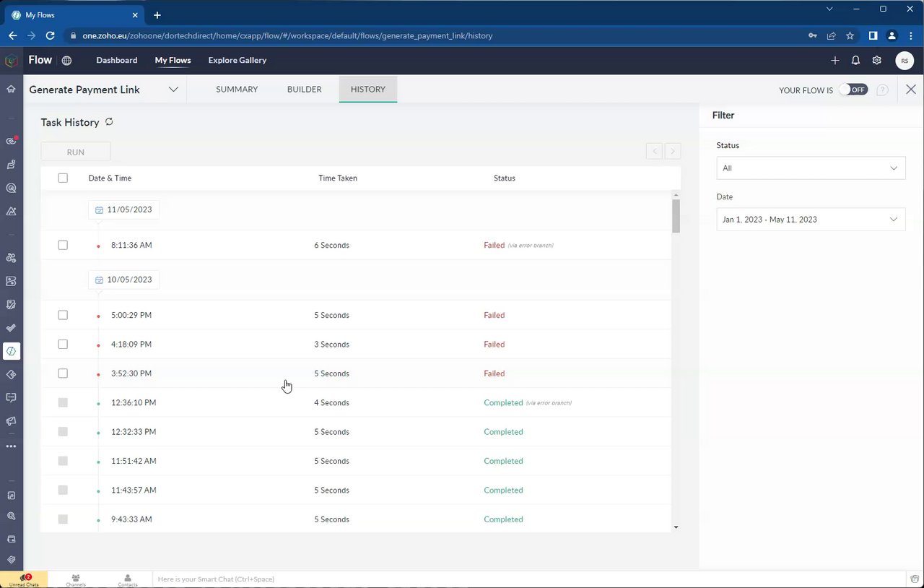Open the globe icon next to Flow
The image size is (924, 588).
click(66, 61)
